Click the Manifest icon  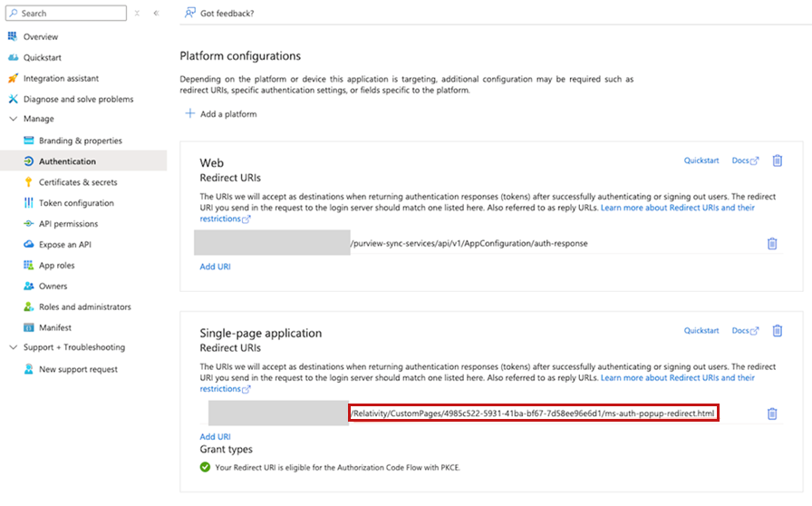[28, 327]
